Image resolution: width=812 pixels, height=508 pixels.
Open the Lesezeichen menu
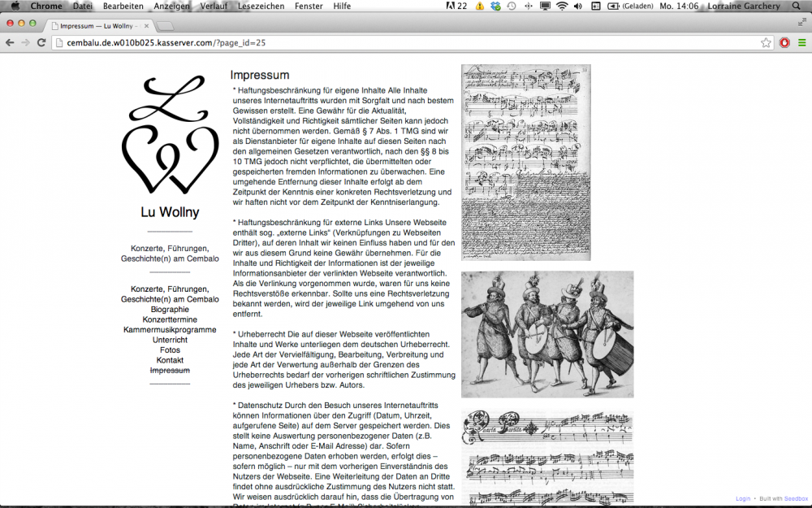(261, 6)
